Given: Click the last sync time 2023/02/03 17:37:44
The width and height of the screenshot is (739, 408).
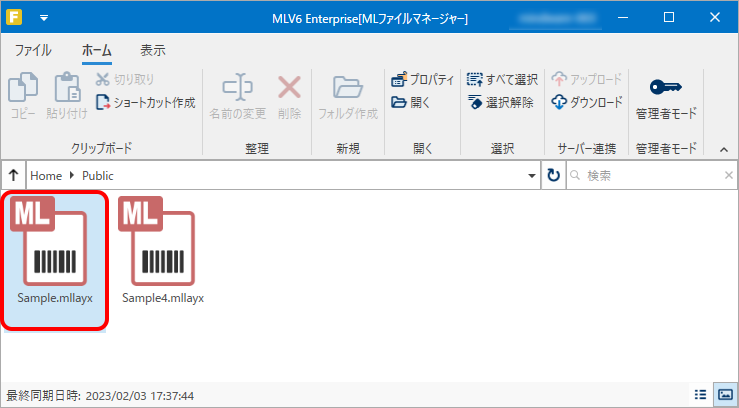Looking at the screenshot, I should [x=140, y=396].
